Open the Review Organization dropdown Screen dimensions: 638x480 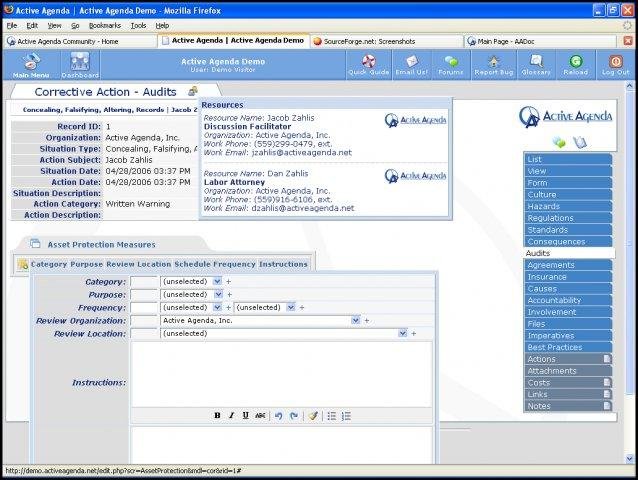coord(260,321)
